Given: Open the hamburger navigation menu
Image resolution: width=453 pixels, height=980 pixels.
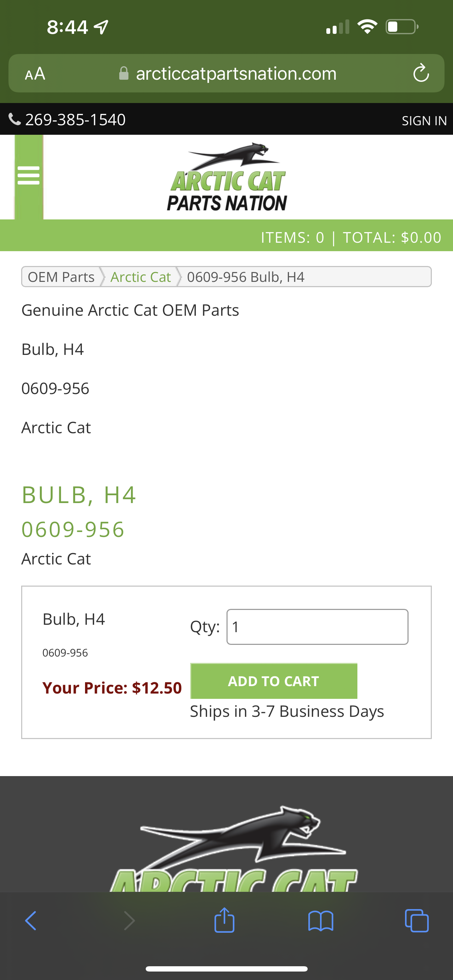Looking at the screenshot, I should [x=29, y=175].
